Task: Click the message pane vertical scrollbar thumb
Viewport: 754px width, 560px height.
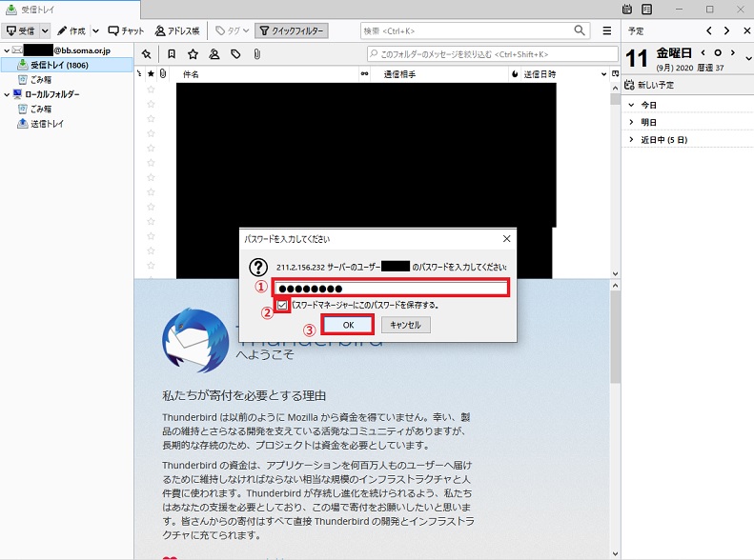Action: tap(615, 336)
